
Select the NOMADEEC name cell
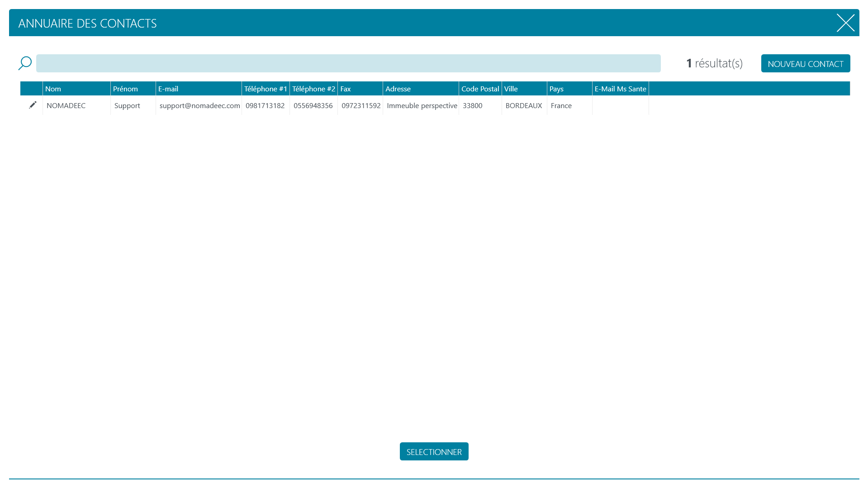pos(76,105)
